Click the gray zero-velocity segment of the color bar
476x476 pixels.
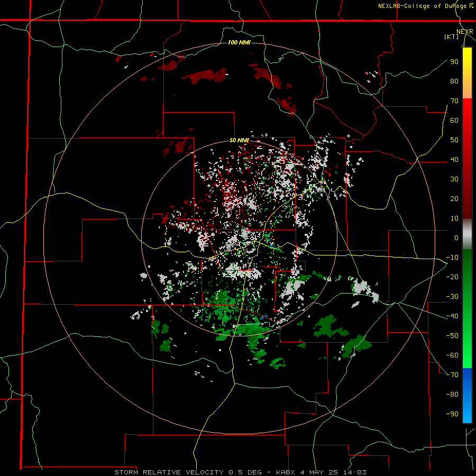[x=467, y=234]
